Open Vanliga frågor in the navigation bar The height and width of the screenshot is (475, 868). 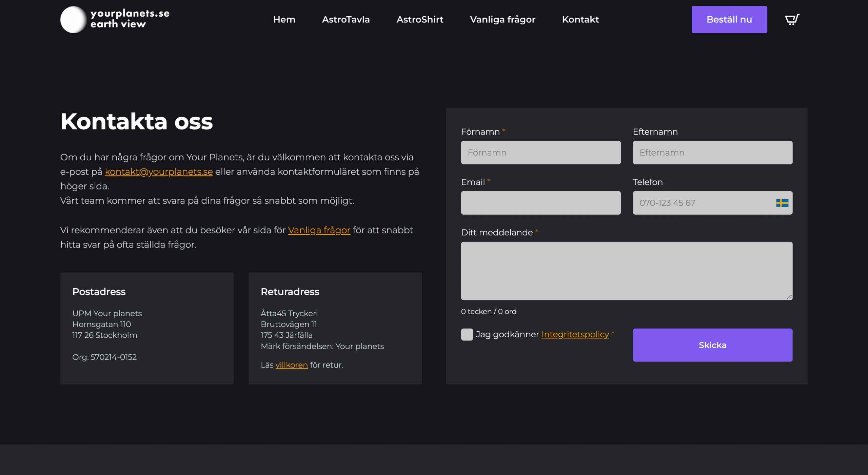(502, 19)
